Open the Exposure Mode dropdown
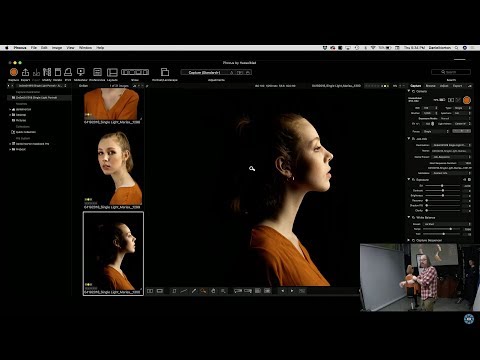 point(455,119)
